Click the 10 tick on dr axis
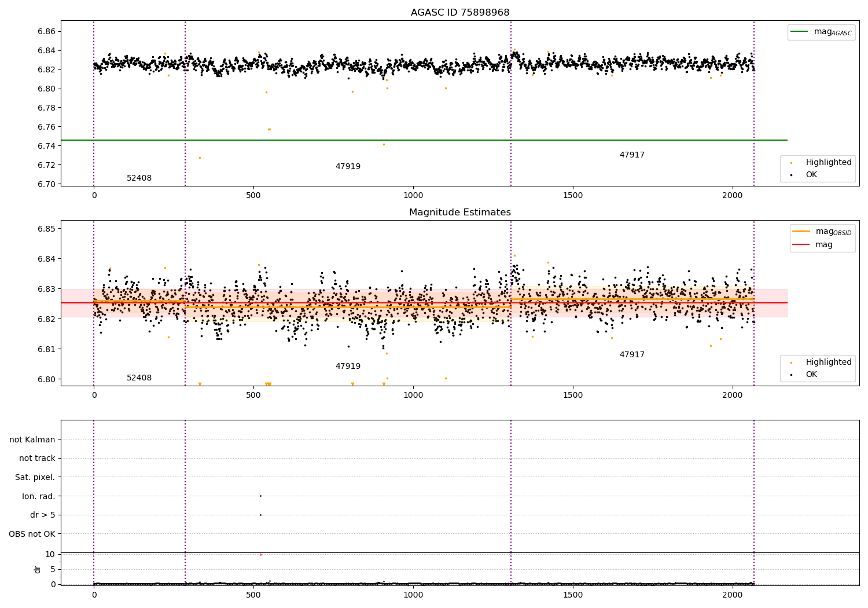Screen dimensions: 868x608 [x=50, y=555]
